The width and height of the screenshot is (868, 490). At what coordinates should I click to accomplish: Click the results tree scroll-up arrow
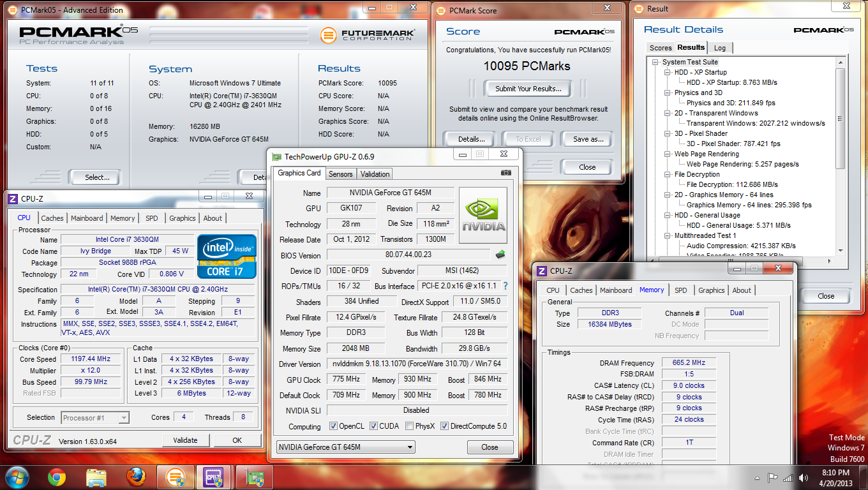click(841, 62)
